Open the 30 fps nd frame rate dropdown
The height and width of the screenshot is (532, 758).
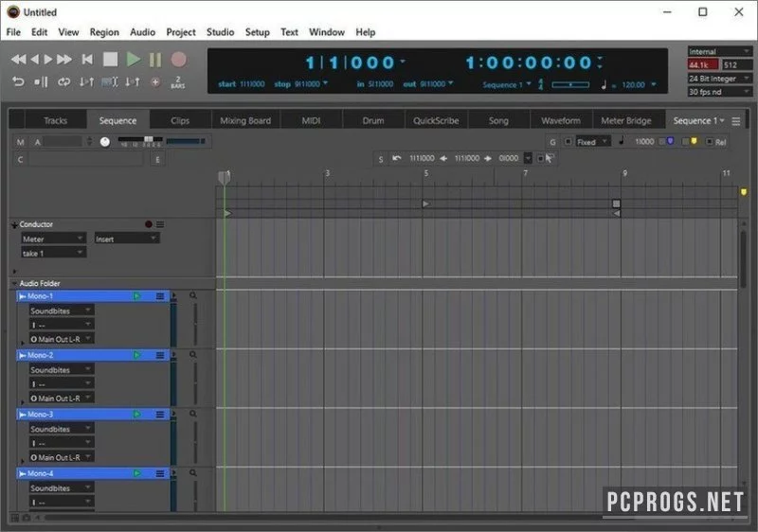(719, 92)
